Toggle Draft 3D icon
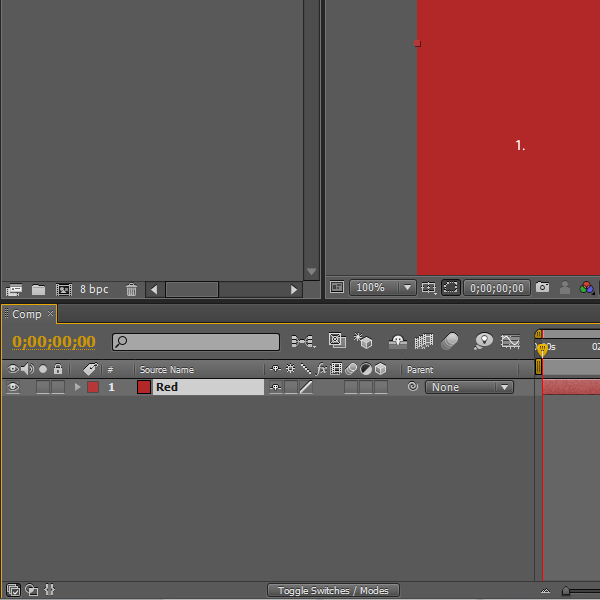The width and height of the screenshot is (600, 600). tap(363, 341)
